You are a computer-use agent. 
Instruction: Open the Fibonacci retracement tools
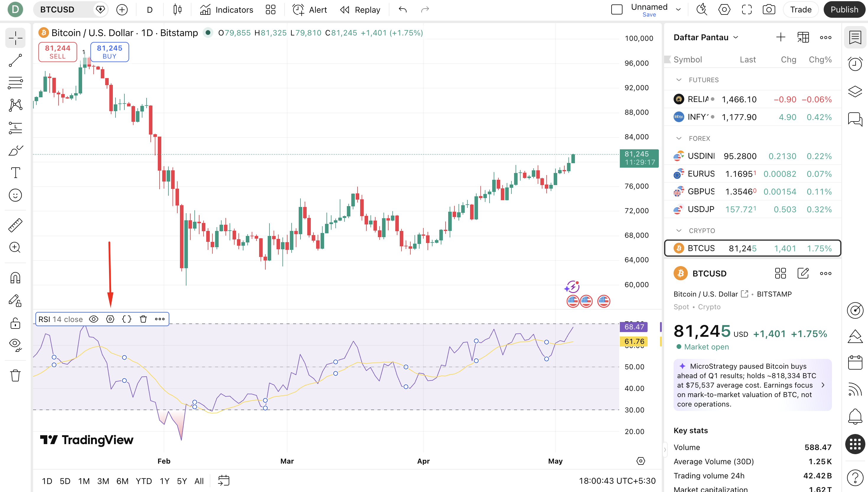coord(15,83)
